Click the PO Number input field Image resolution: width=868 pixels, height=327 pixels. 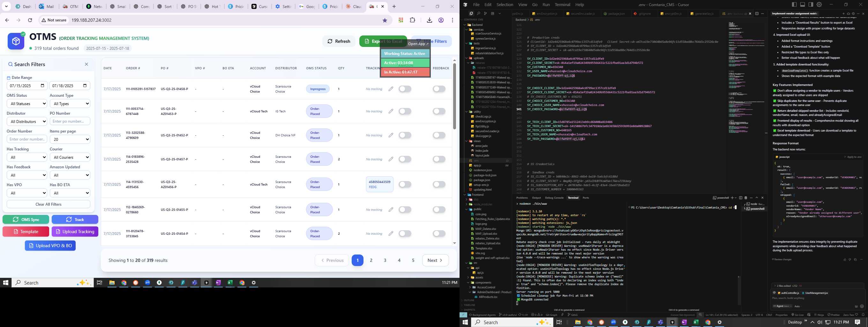coord(70,121)
